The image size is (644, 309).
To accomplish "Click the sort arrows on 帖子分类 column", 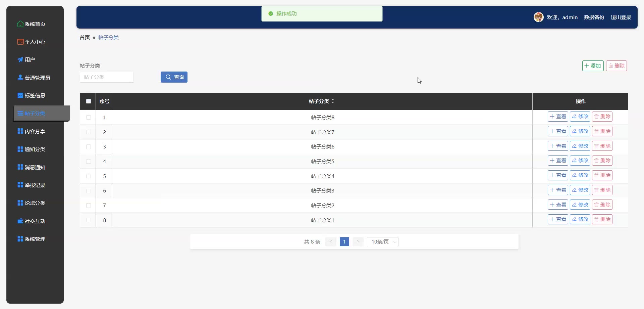I will point(333,101).
